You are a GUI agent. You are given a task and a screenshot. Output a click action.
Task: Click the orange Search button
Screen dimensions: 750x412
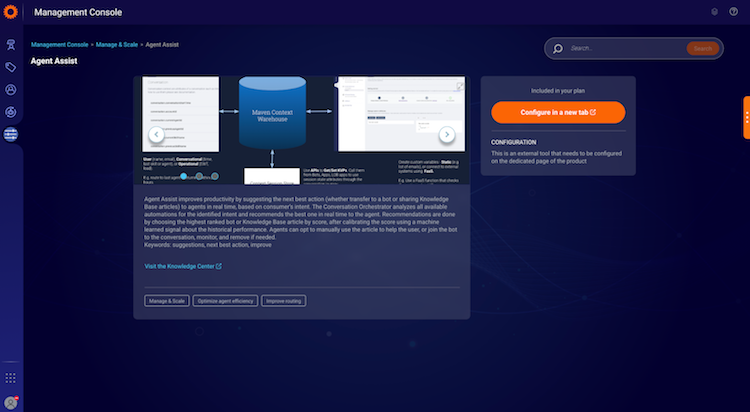(703, 48)
